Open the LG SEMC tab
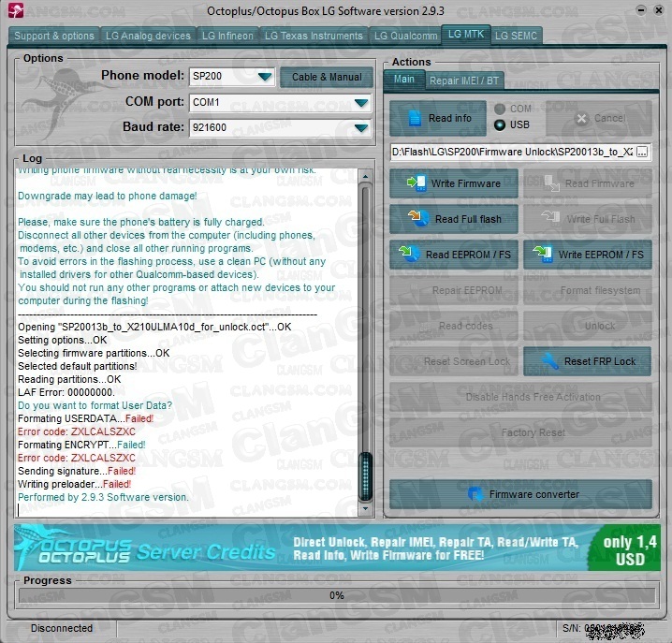This screenshot has width=672, height=643. (x=516, y=36)
